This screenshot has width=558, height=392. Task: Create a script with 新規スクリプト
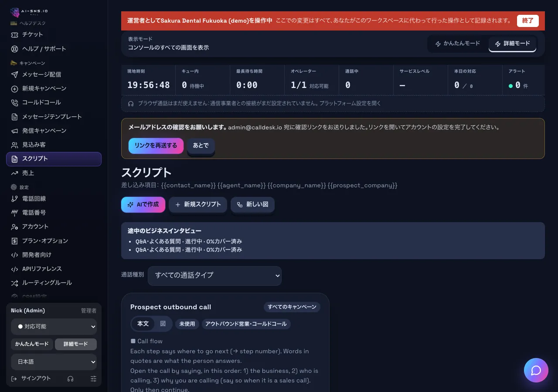198,205
